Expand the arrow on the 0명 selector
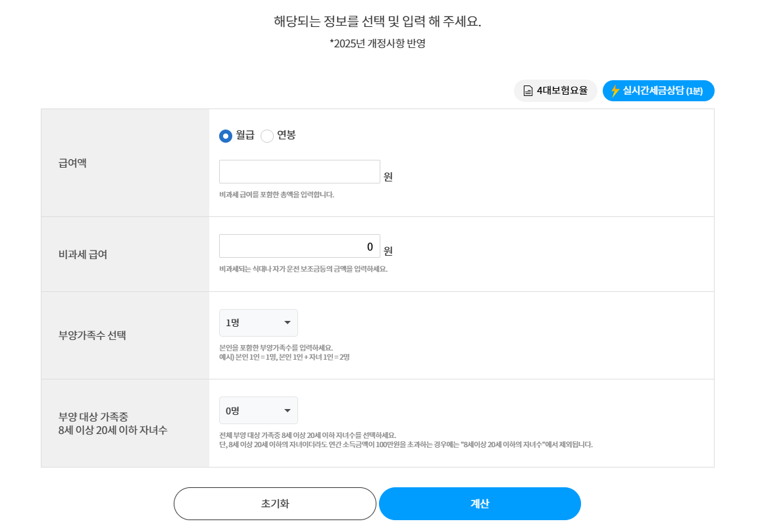The image size is (760, 532). tap(288, 410)
